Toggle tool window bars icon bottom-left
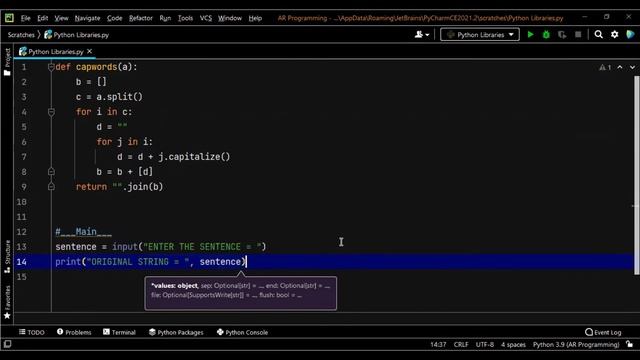 (7, 344)
